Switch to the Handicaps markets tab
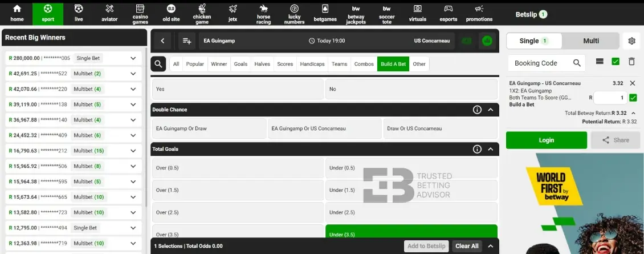The width and height of the screenshot is (644, 254). point(312,64)
